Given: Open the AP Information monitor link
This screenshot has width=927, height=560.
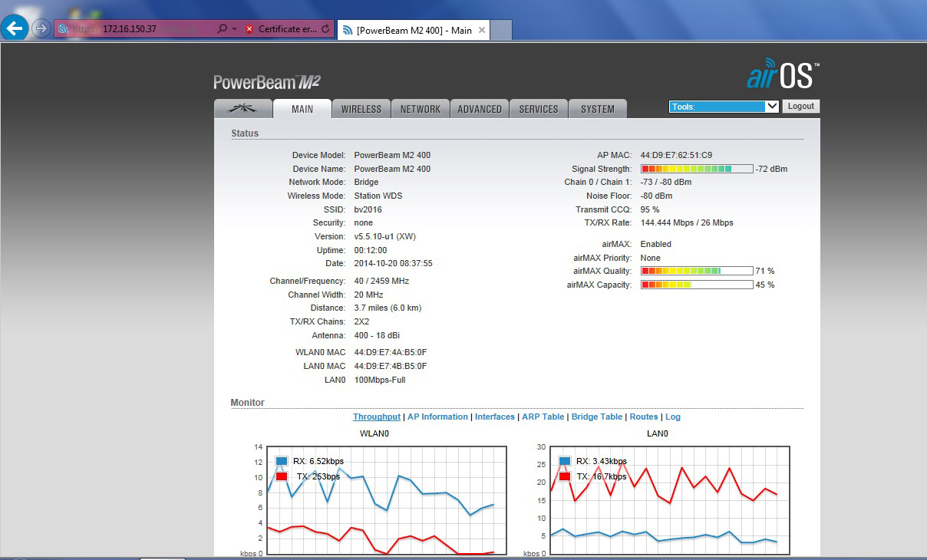Looking at the screenshot, I should tap(437, 417).
